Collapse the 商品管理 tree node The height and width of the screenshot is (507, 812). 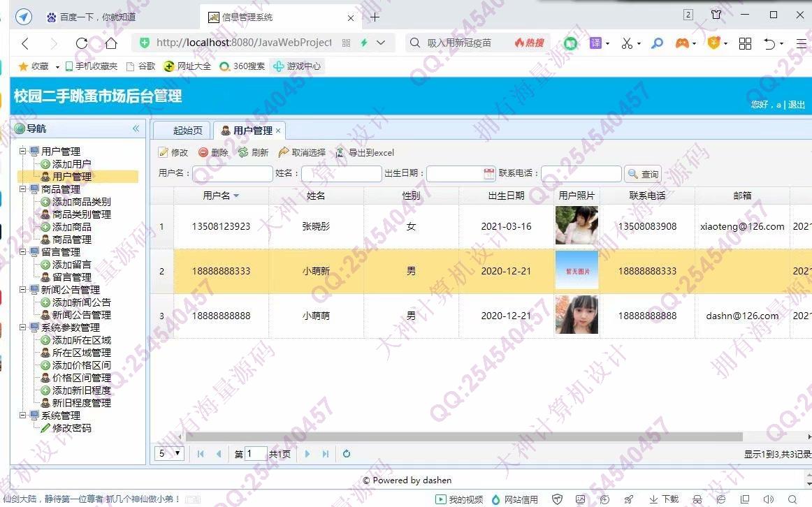tap(23, 189)
